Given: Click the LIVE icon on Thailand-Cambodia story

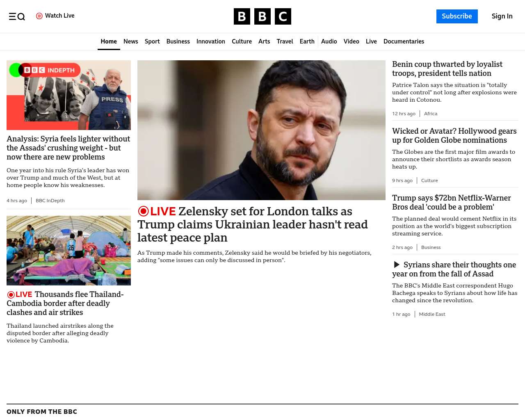Looking at the screenshot, I should tap(11, 294).
